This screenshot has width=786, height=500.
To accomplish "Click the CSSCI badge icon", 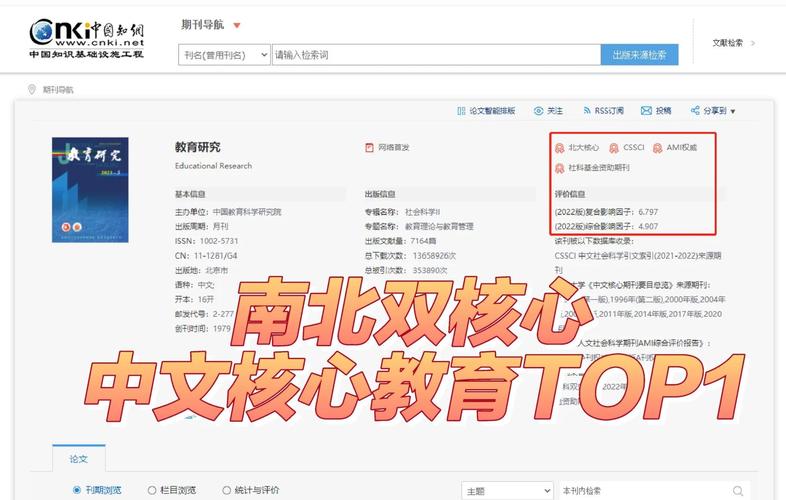I will (x=614, y=148).
